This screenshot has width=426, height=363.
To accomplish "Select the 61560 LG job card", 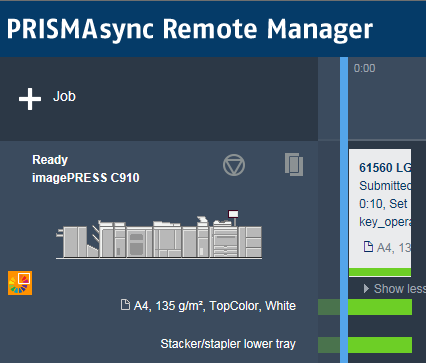I will tap(380, 213).
